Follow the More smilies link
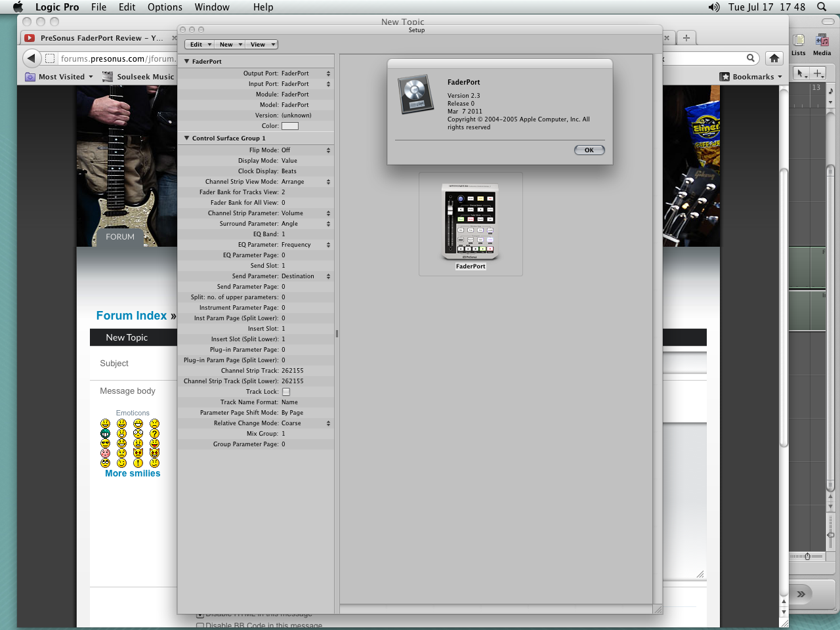This screenshot has width=840, height=630. tap(133, 473)
